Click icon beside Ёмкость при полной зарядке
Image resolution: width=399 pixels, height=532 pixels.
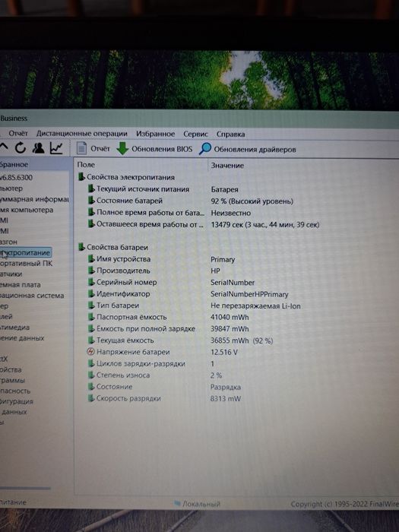[91, 328]
